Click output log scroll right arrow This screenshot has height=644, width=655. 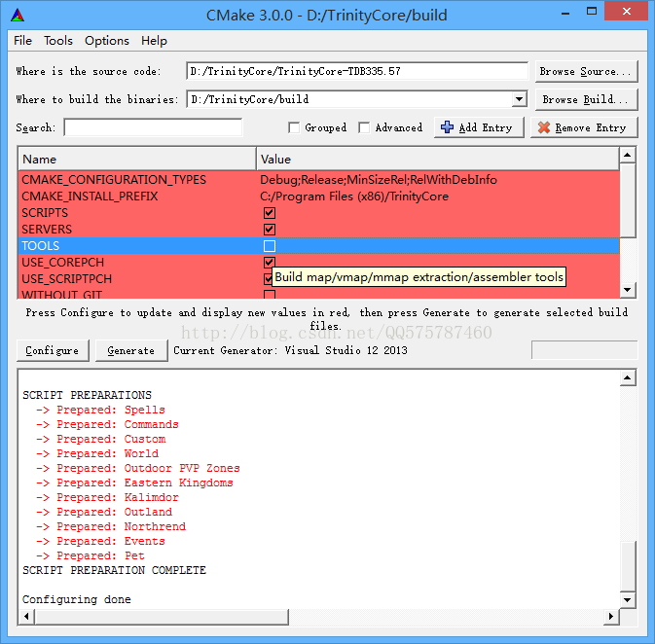tap(611, 617)
